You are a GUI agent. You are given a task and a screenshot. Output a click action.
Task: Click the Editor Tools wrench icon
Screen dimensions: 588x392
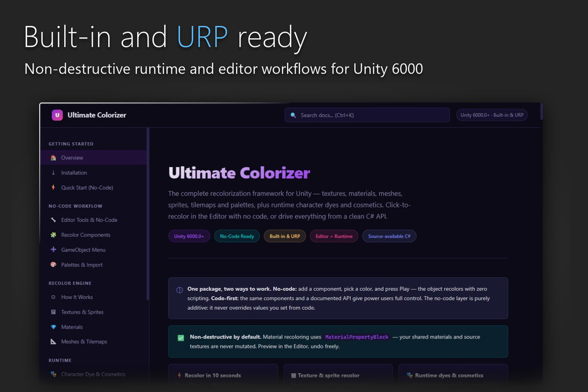[x=53, y=220]
